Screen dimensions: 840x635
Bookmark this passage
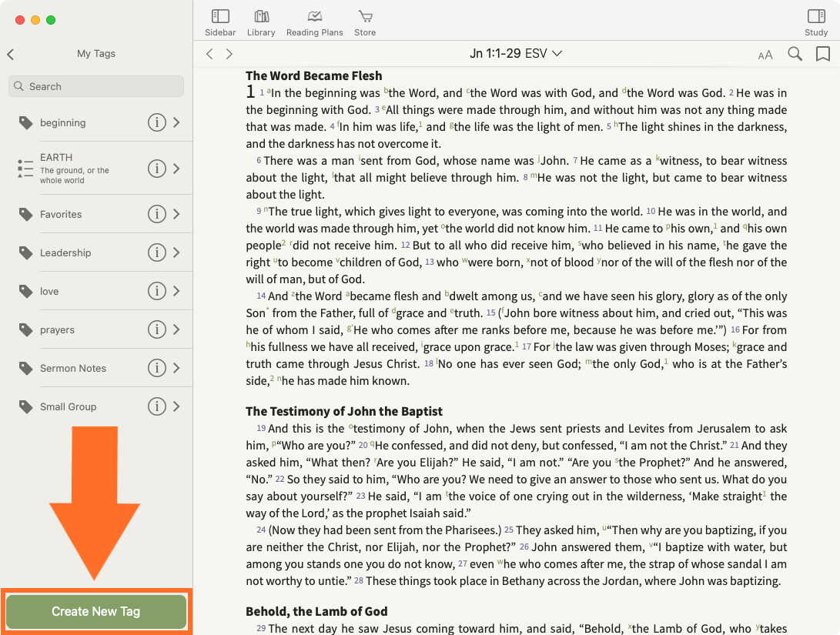pyautogui.click(x=823, y=54)
